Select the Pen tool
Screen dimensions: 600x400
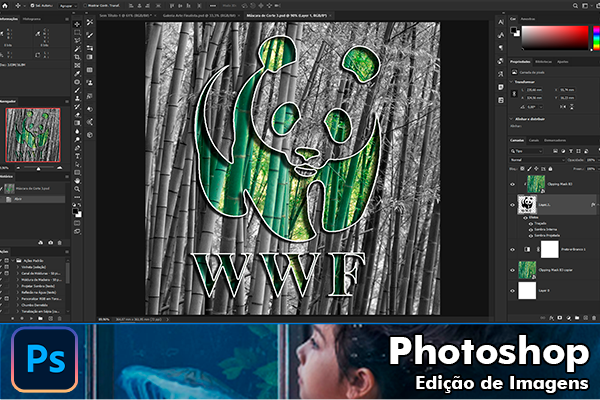pyautogui.click(x=77, y=148)
